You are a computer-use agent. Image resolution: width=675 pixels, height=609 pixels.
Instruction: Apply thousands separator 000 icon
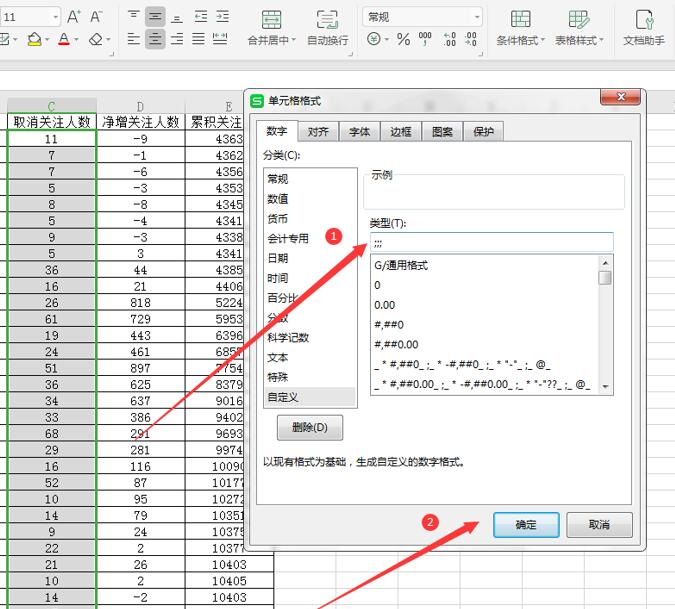tap(425, 39)
